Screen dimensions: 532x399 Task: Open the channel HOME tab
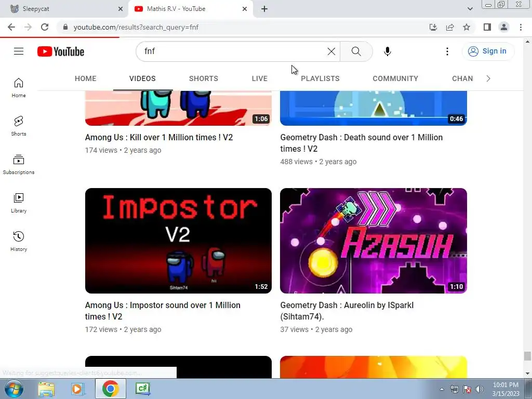[86, 78]
